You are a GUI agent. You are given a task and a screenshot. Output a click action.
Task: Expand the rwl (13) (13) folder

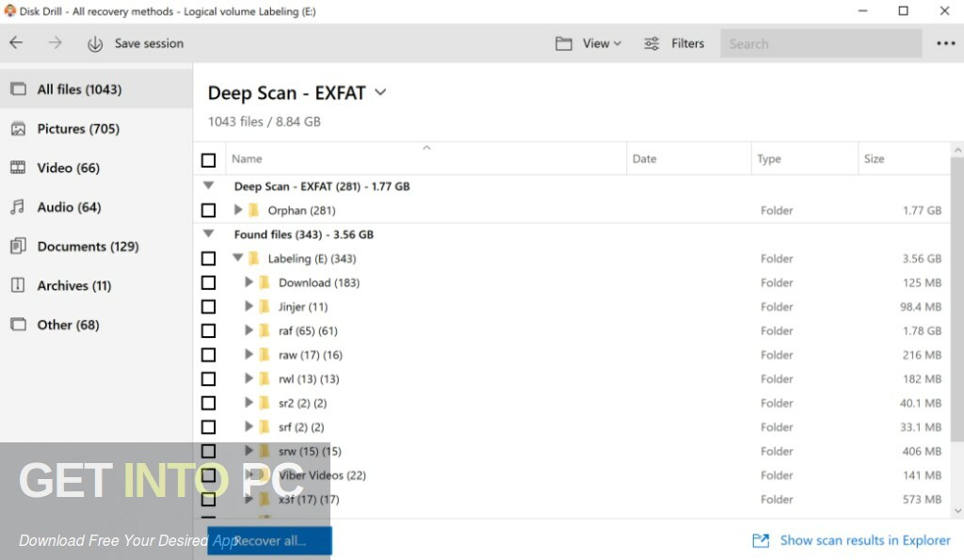[x=249, y=378]
